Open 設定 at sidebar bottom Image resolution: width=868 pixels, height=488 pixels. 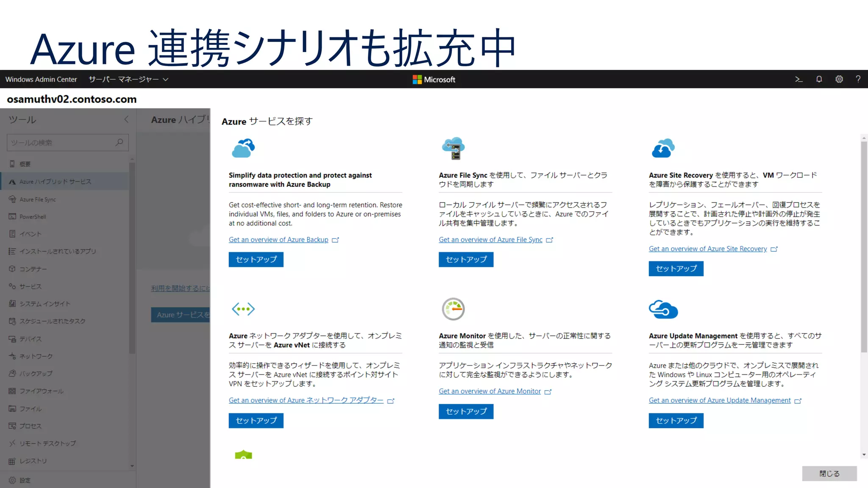[x=68, y=480]
